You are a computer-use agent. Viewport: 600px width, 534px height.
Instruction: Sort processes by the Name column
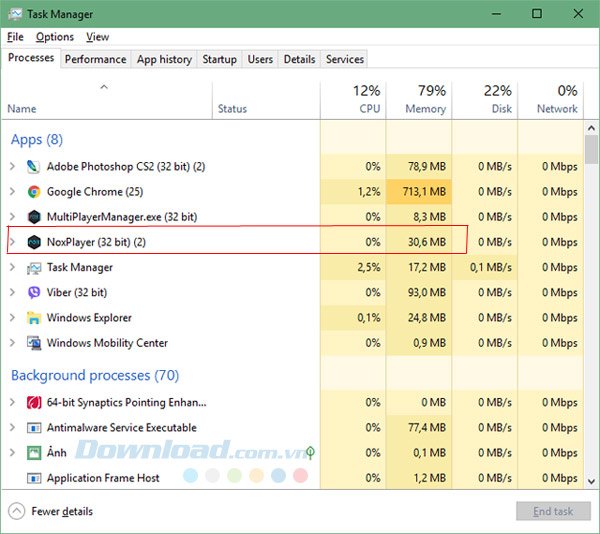(107, 100)
